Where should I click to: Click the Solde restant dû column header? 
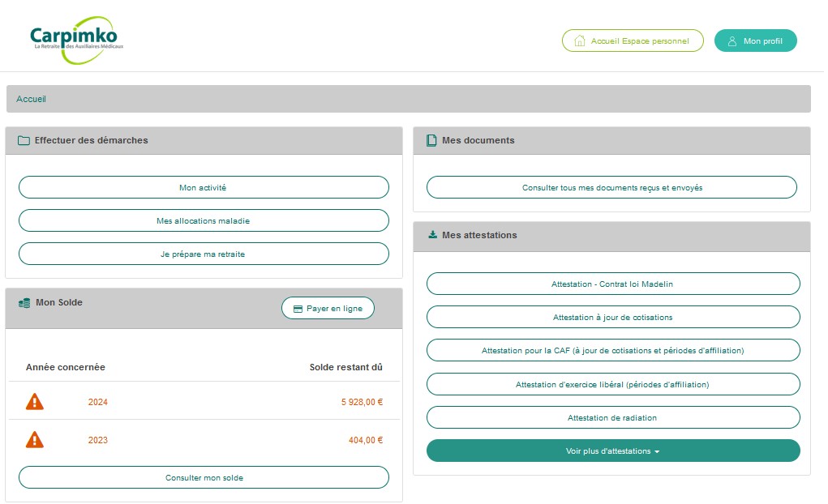point(346,367)
